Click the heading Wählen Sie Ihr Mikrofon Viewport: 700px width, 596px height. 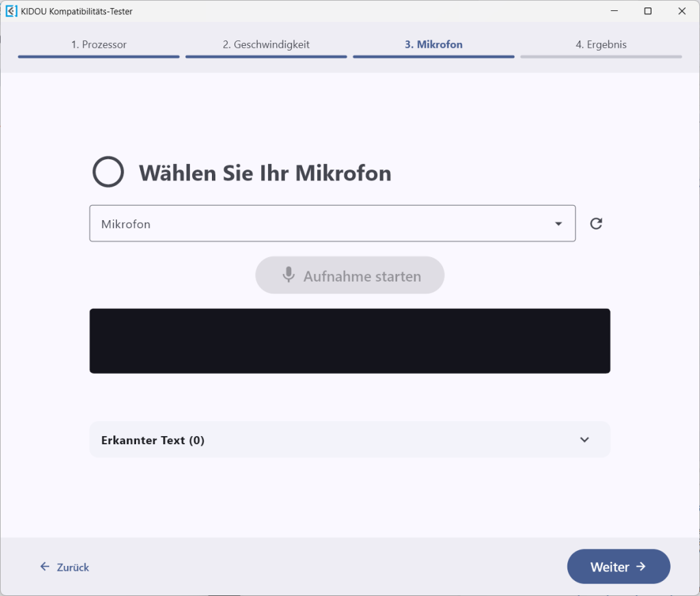[265, 173]
